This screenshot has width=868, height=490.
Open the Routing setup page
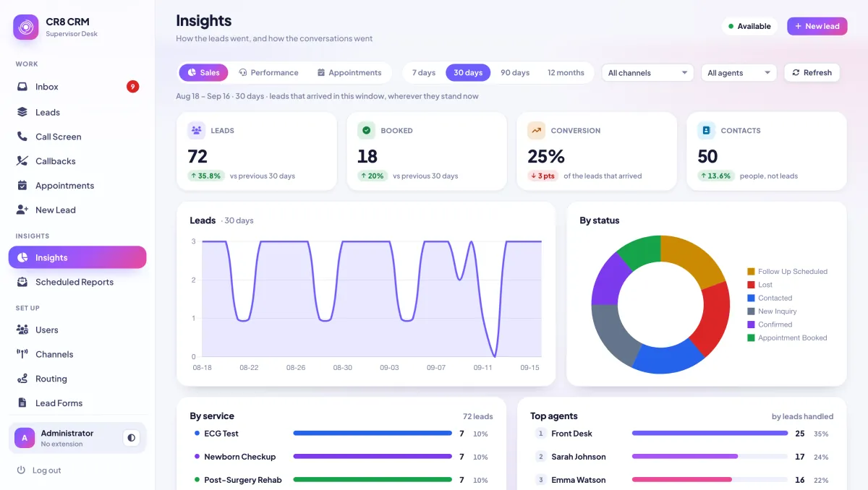coord(77,379)
